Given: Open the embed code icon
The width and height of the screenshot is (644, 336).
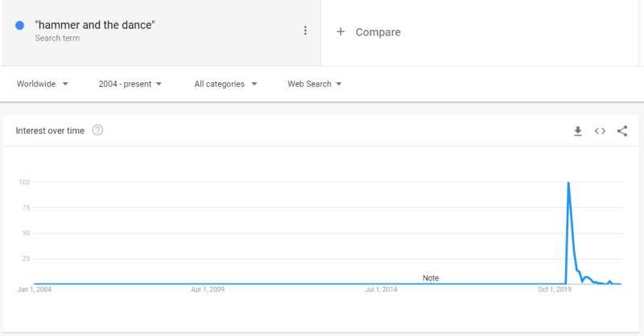Looking at the screenshot, I should coord(600,131).
